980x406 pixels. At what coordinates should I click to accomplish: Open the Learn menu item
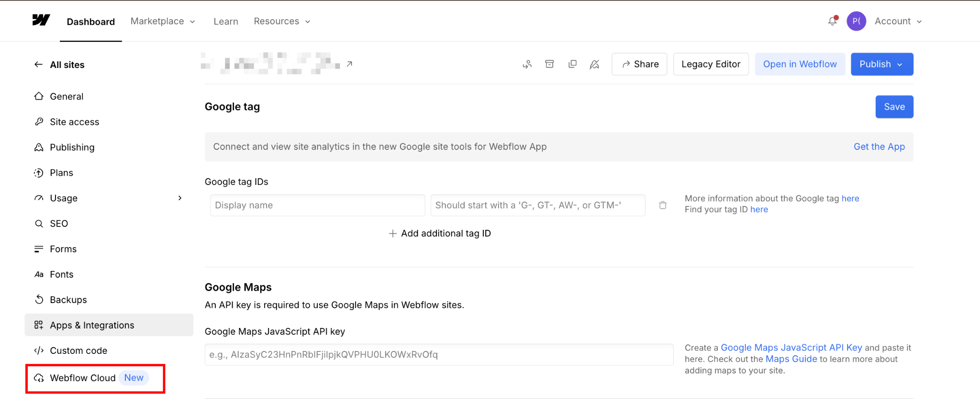pos(226,21)
